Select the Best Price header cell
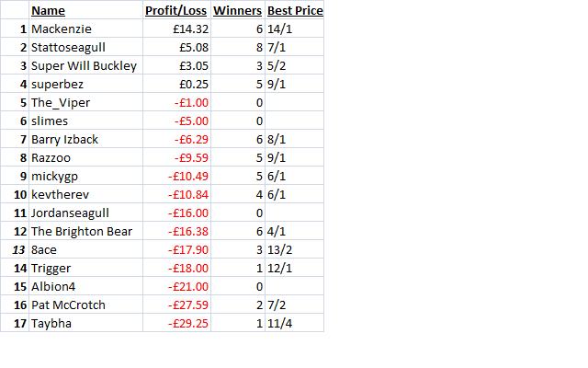 pyautogui.click(x=295, y=10)
